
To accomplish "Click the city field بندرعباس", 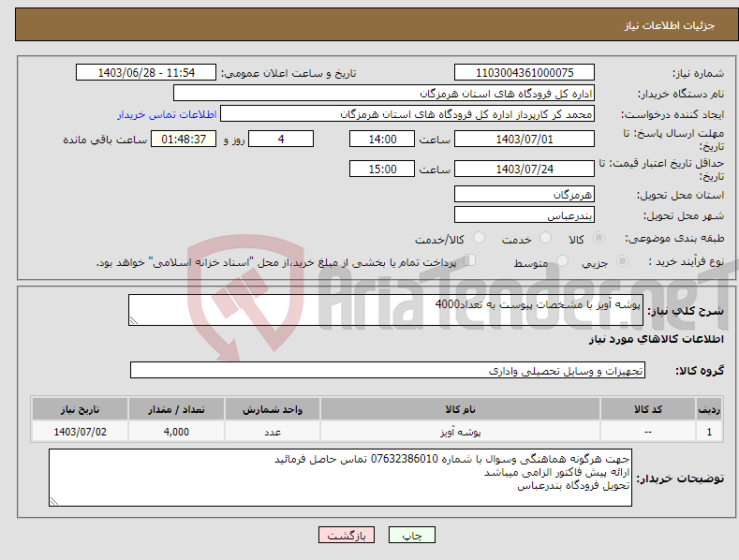I will point(525,215).
